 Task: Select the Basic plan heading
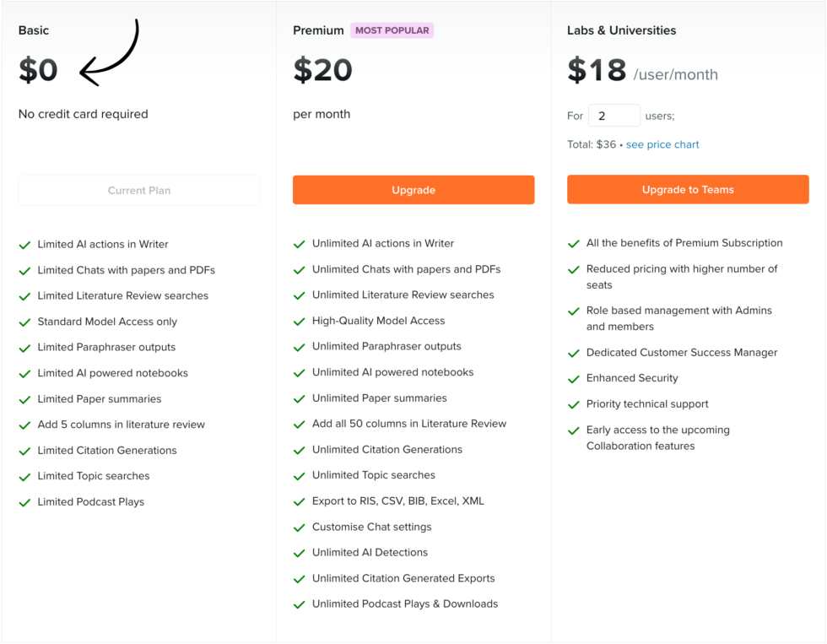pyautogui.click(x=33, y=30)
